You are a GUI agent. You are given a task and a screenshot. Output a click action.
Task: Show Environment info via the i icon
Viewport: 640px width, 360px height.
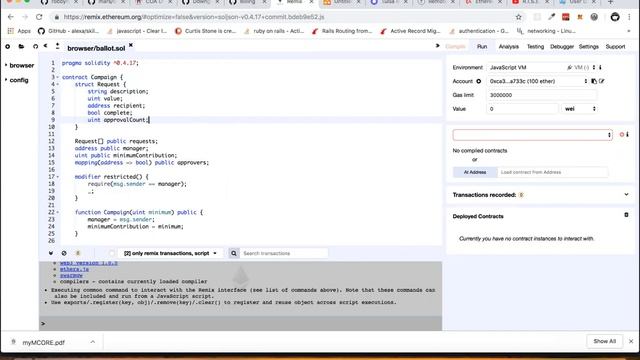pyautogui.click(x=600, y=67)
